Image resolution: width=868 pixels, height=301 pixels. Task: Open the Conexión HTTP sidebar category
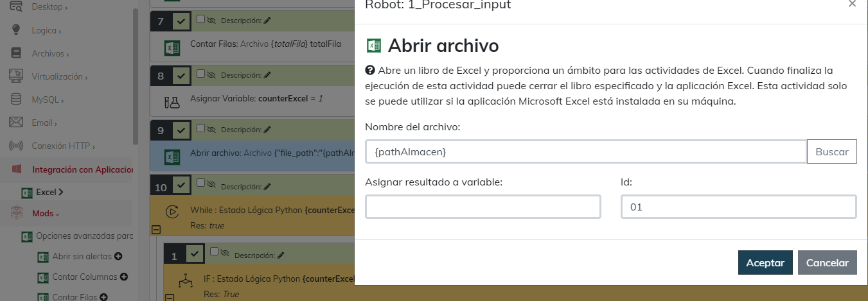(63, 146)
